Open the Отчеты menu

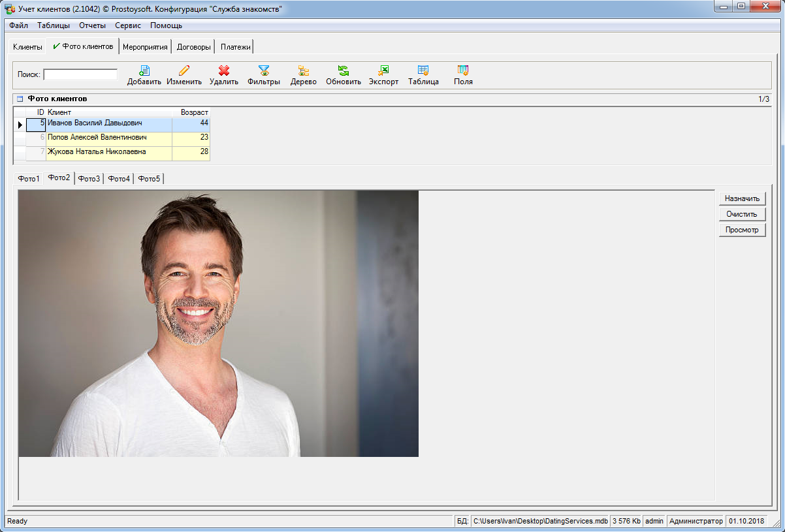pyautogui.click(x=92, y=25)
